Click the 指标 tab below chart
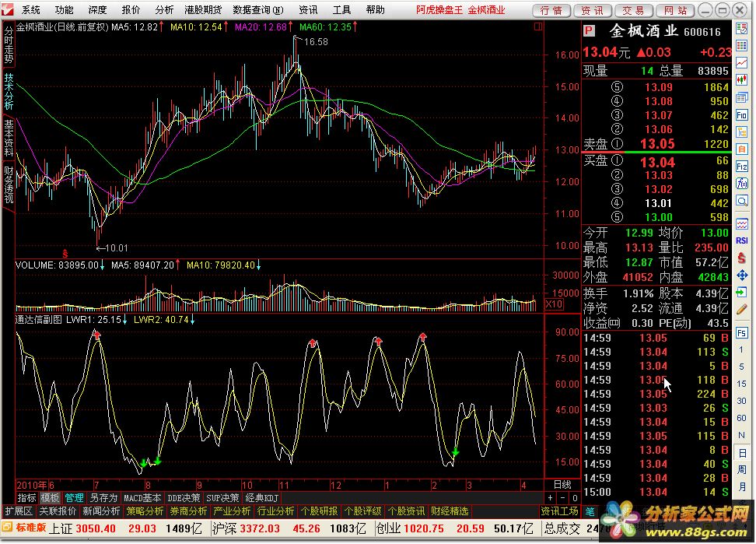This screenshot has width=756, height=544. (26, 498)
